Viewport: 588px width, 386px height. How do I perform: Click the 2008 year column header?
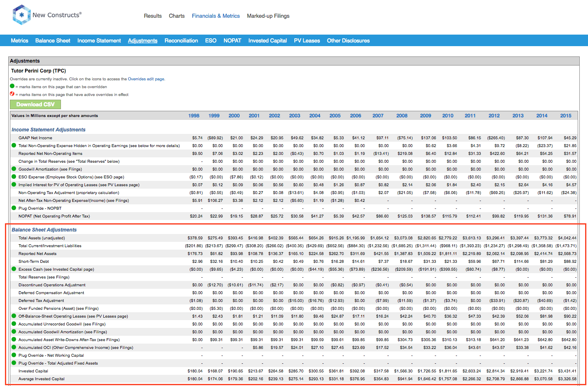click(x=402, y=116)
